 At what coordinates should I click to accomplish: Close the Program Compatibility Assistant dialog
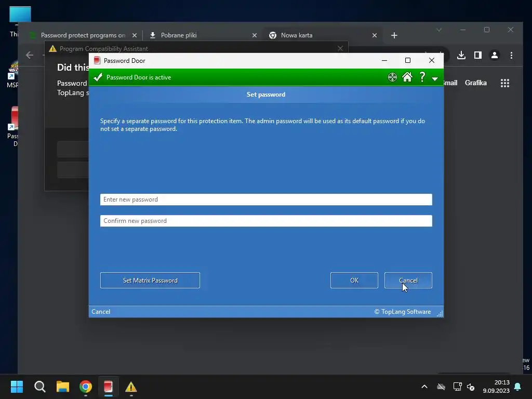340,48
